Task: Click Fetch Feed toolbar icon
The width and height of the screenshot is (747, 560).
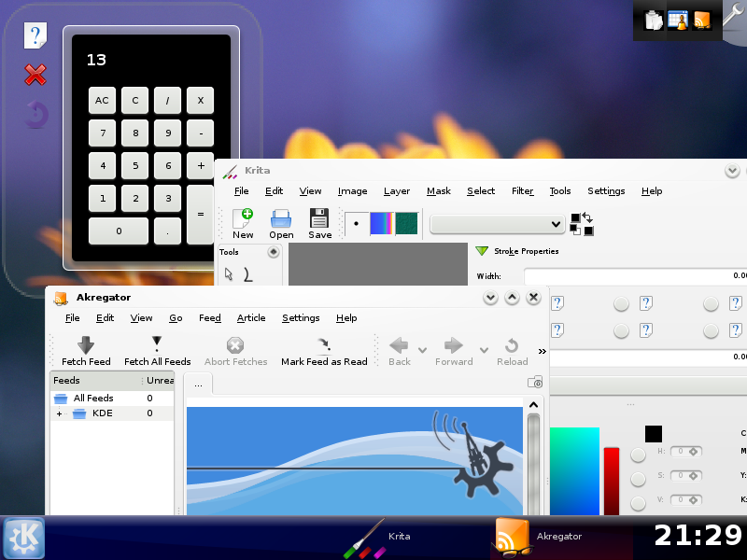Action: pos(86,352)
